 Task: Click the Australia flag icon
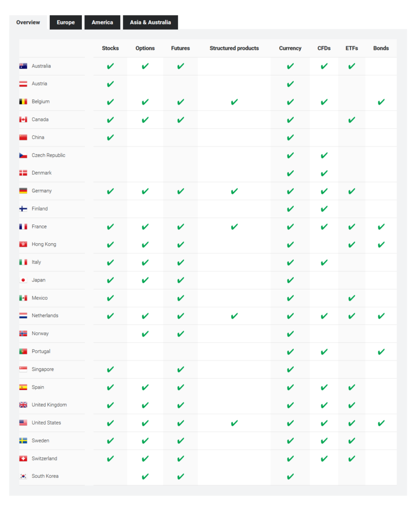(x=23, y=66)
